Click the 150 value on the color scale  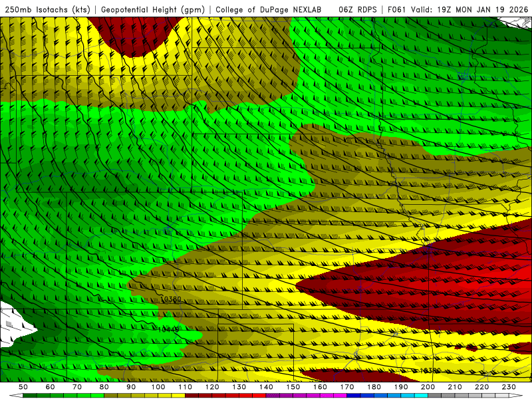(x=293, y=387)
